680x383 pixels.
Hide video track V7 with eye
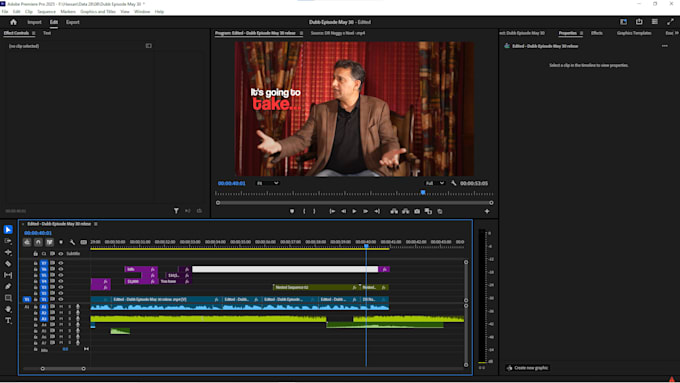[x=61, y=263]
